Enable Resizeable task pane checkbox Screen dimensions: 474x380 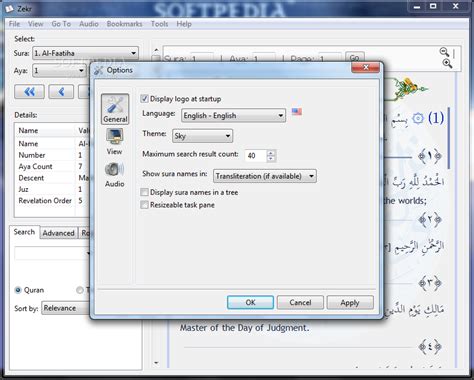144,205
